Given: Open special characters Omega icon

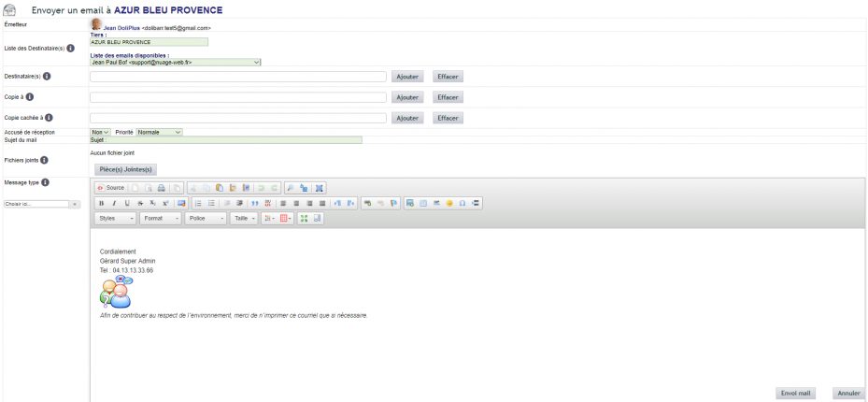Looking at the screenshot, I should click(462, 203).
